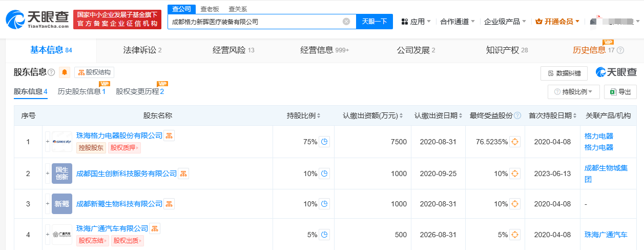Viewport: 644px width, 250px height.
Task: Open the 成都生物城集团 related link
Action: point(606,174)
